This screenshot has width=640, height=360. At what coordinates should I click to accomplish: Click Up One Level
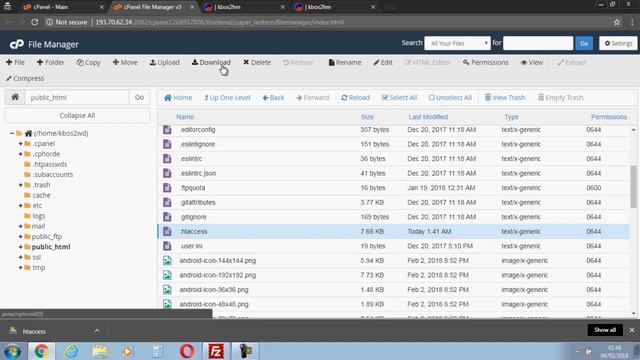[227, 98]
